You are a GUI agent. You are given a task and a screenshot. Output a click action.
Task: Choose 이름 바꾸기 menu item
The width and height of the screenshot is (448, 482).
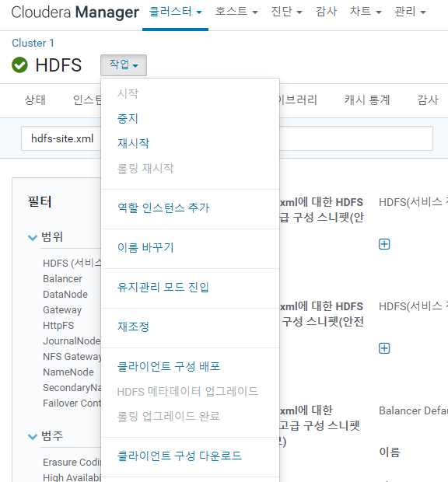(145, 248)
